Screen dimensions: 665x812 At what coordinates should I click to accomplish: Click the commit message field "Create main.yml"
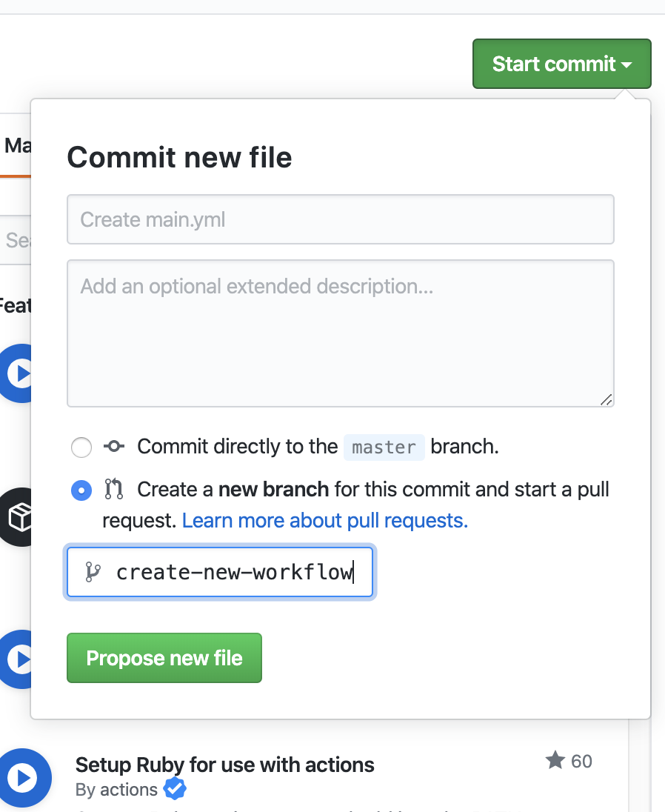pos(340,219)
